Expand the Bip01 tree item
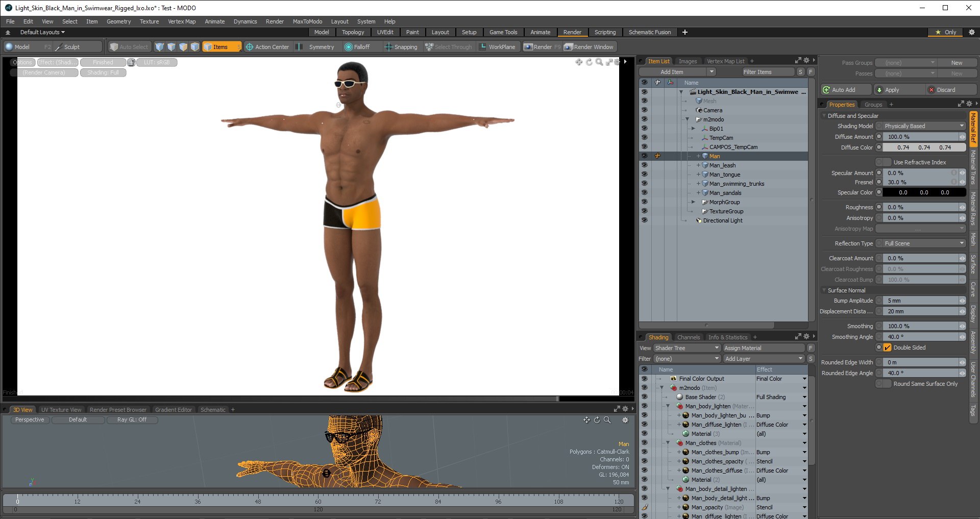The image size is (980, 519). pyautogui.click(x=693, y=129)
